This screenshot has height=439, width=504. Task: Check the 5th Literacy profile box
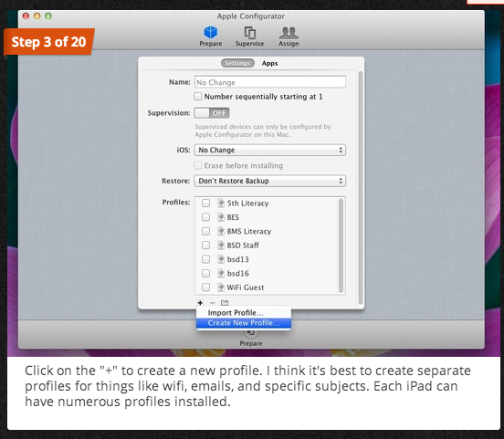coord(205,204)
